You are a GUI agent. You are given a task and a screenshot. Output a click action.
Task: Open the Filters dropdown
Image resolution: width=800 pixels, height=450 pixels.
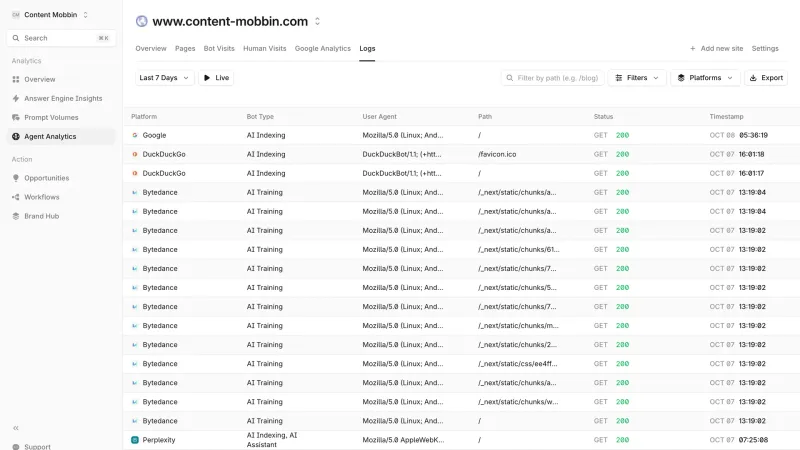[x=637, y=78]
